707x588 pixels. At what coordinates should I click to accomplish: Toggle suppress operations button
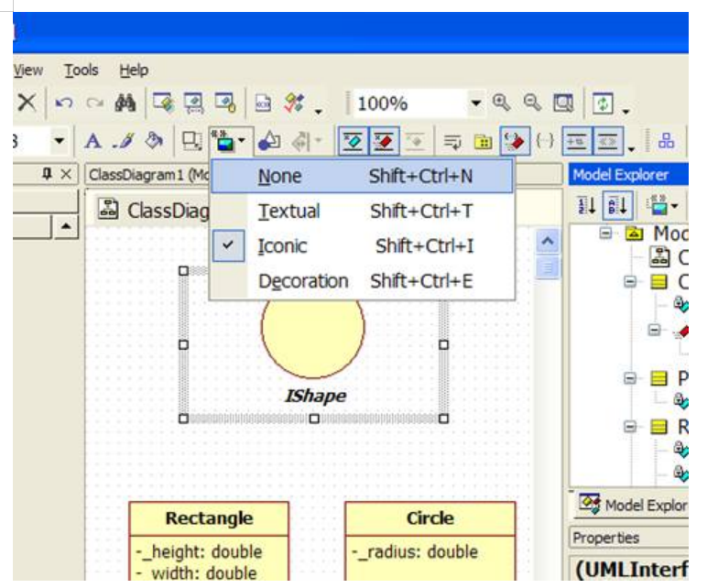pyautogui.click(x=384, y=142)
